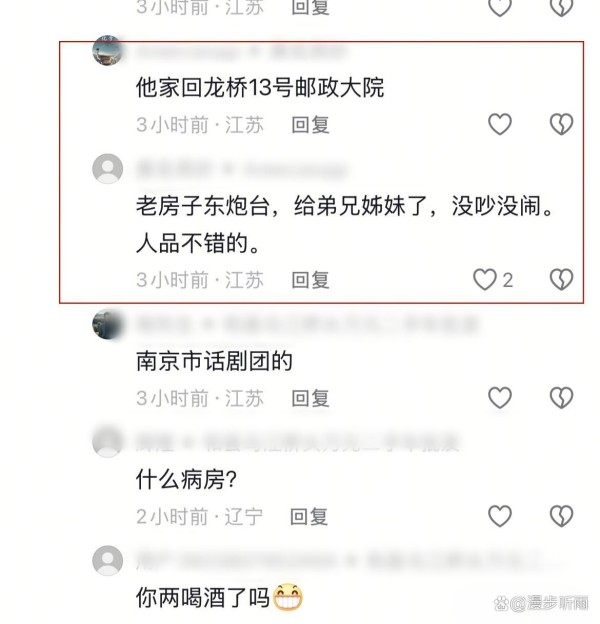Tap the heart at the top partial comment

500,7
